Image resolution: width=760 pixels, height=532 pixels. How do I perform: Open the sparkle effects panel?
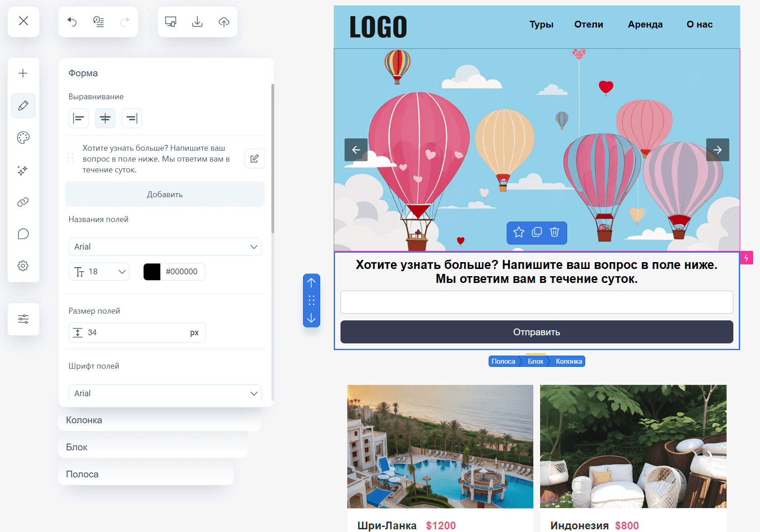coord(23,170)
